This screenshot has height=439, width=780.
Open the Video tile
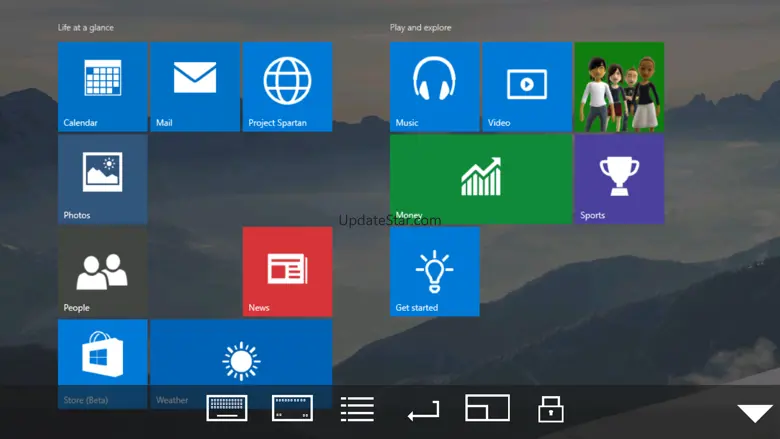(527, 87)
